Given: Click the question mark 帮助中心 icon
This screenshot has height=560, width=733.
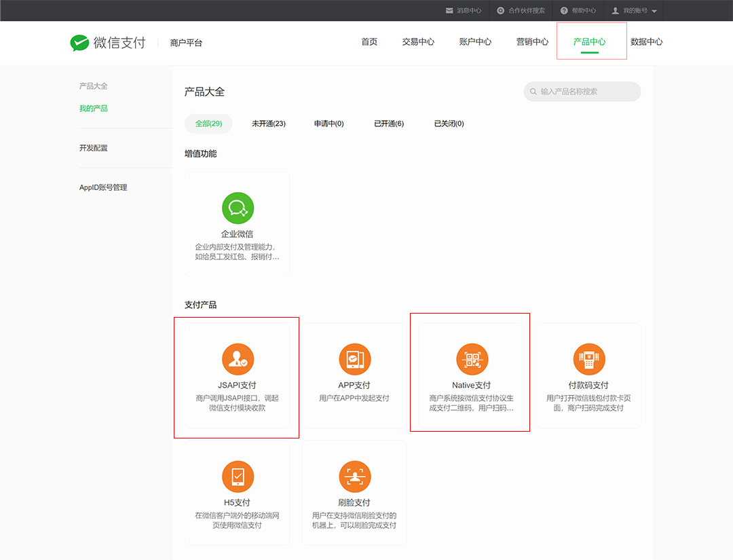Looking at the screenshot, I should tap(564, 11).
